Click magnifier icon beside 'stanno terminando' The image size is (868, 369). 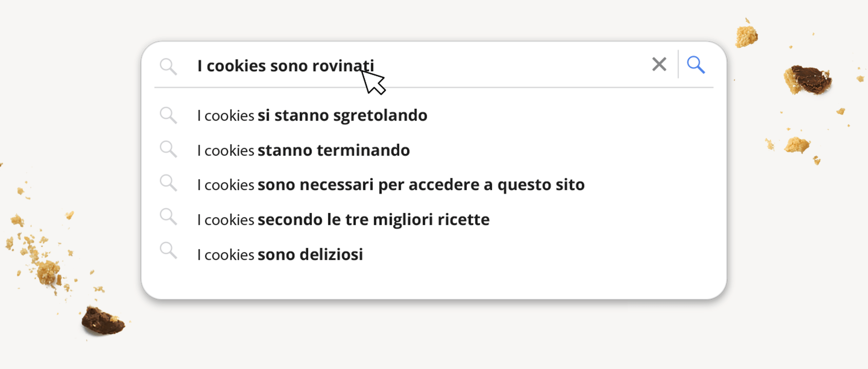(168, 150)
